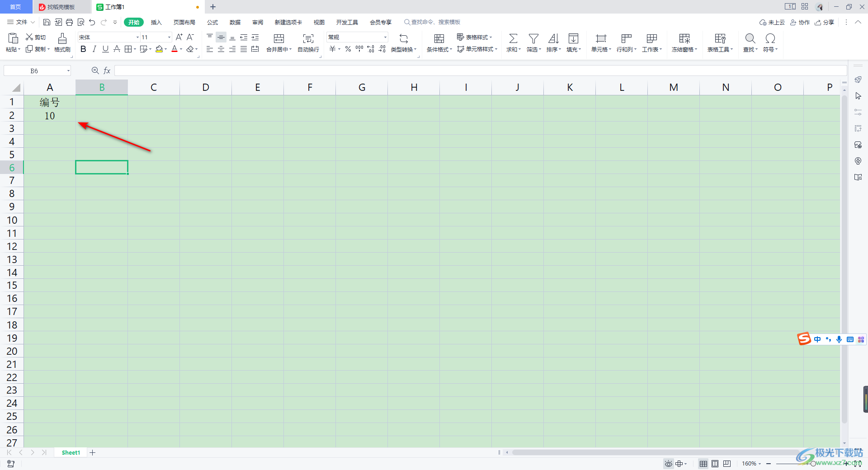Open the Formulas (公式) tab
868x470 pixels.
[x=212, y=22]
